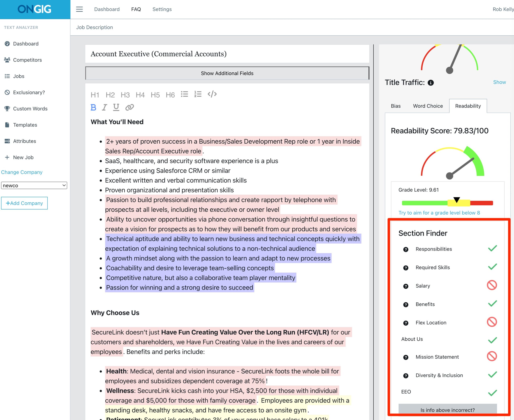This screenshot has height=420, width=514.
Task: Click the Change Company link
Action: (x=22, y=172)
